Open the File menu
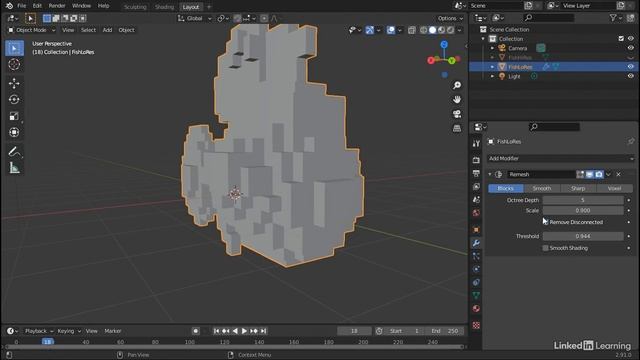The image size is (640, 360). (x=22, y=6)
